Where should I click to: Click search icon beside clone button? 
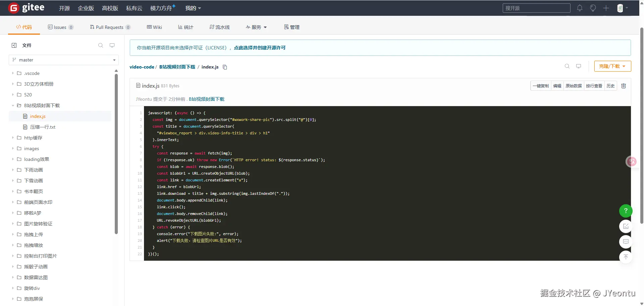[567, 66]
